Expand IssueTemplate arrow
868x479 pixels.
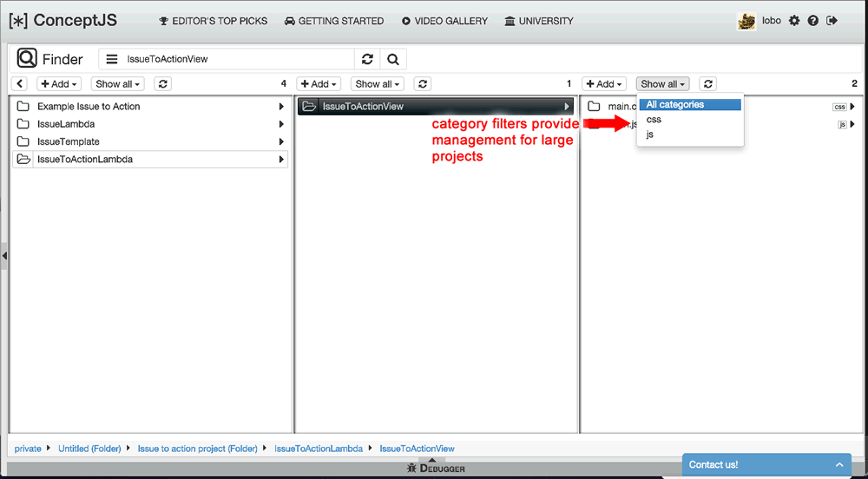click(x=282, y=141)
